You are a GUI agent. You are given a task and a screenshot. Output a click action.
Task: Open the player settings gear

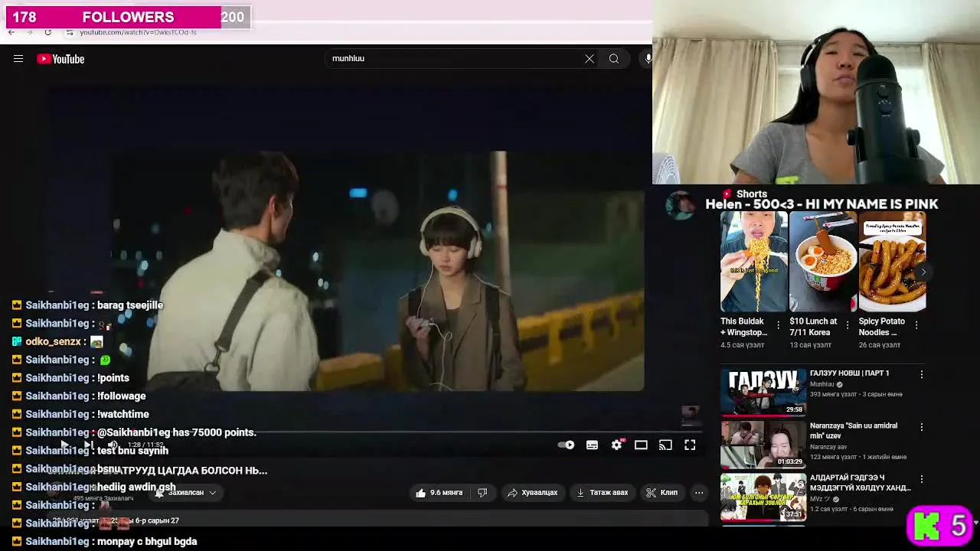pos(617,445)
